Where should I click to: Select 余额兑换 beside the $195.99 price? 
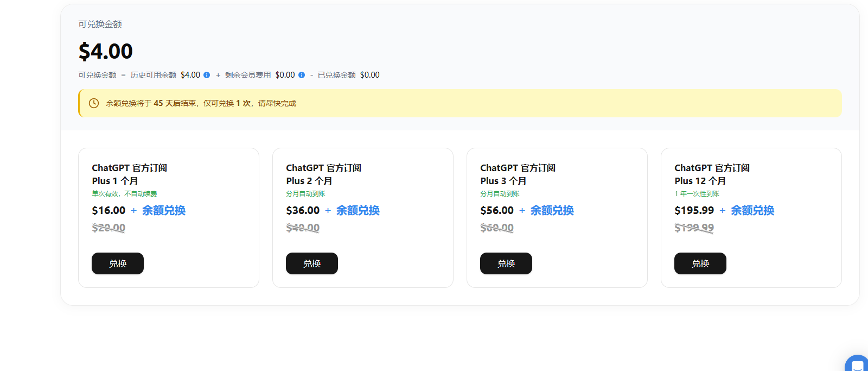[x=752, y=210]
